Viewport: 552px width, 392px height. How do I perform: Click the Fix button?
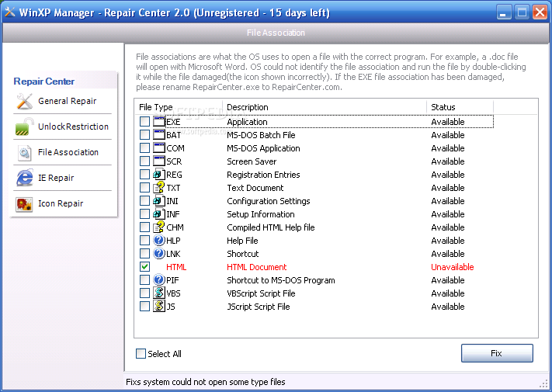[497, 353]
